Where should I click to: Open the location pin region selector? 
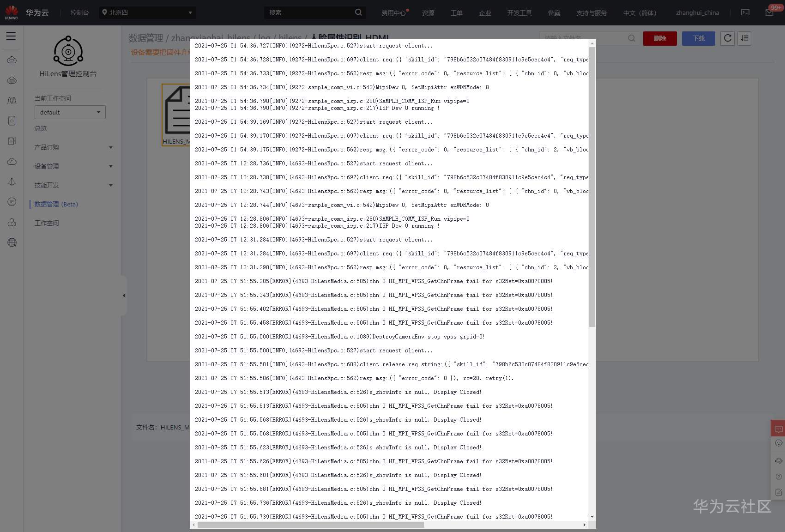147,12
